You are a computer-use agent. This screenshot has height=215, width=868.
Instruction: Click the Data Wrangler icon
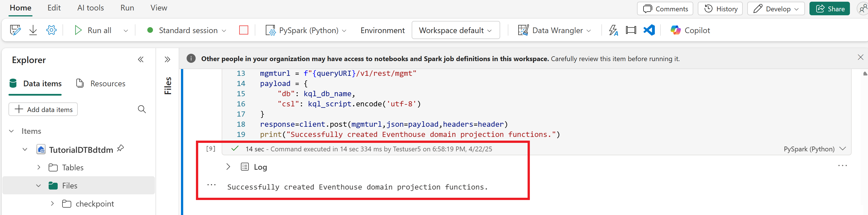click(523, 30)
